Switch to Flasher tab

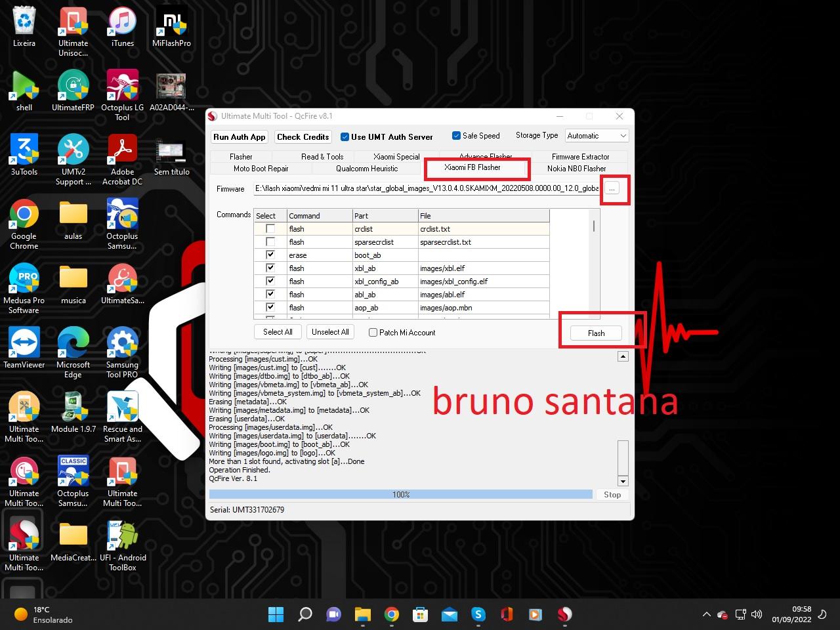[x=241, y=157]
